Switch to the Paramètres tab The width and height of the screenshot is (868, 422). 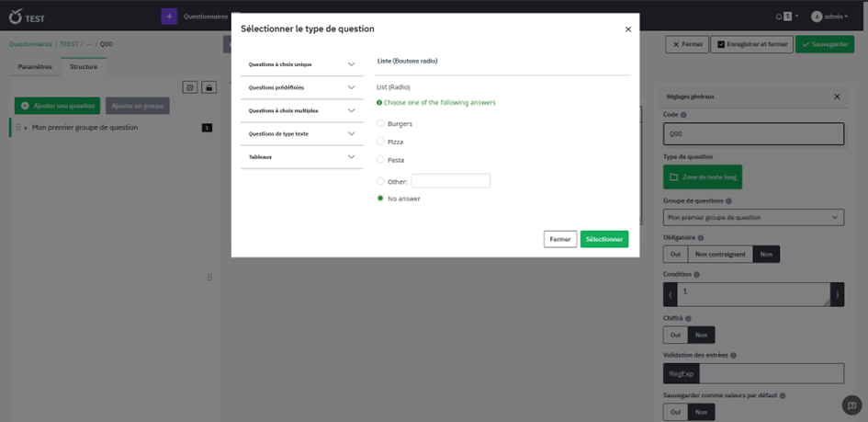(x=35, y=67)
